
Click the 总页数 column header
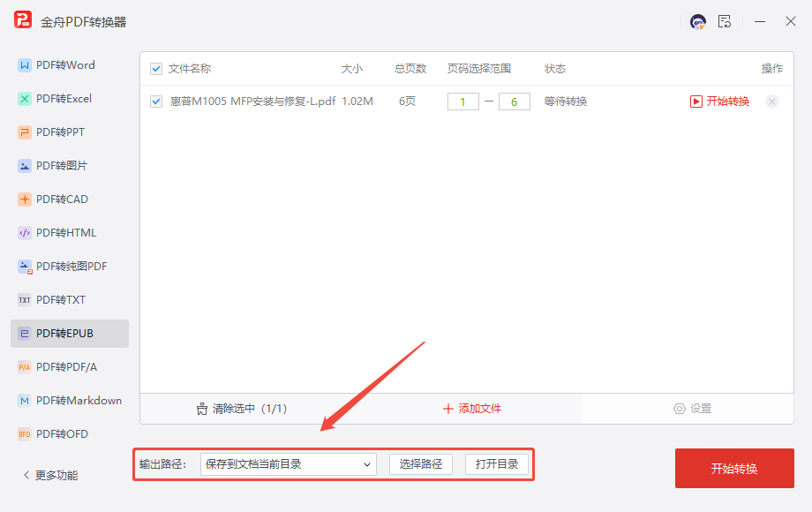(x=410, y=69)
